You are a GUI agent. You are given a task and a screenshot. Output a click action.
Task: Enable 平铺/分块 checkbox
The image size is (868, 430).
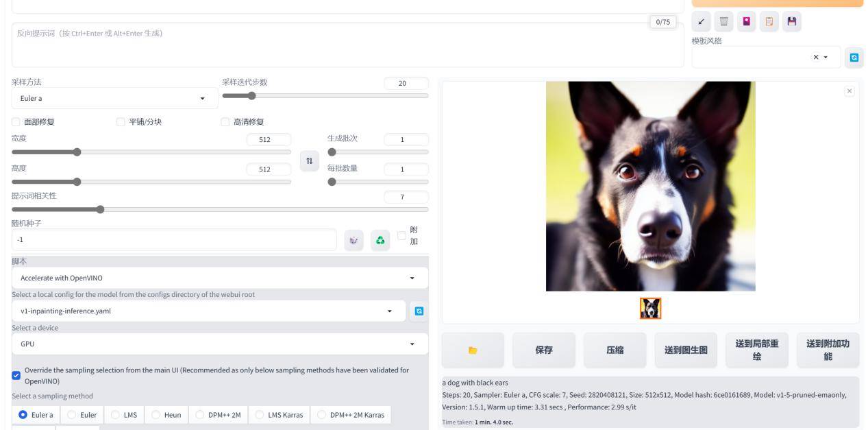121,122
